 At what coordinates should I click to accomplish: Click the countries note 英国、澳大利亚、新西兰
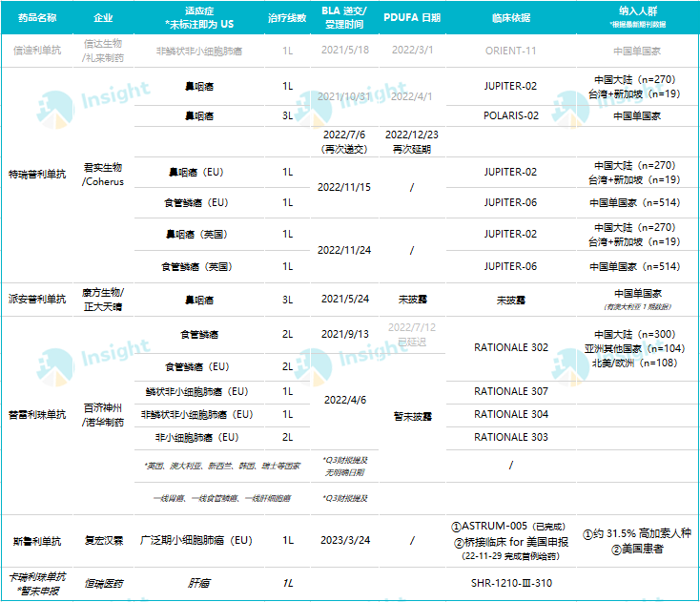point(222,467)
